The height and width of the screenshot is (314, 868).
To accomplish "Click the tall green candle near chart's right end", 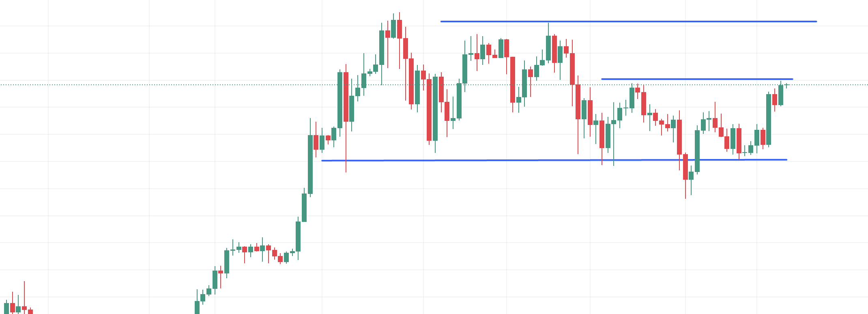I will [x=769, y=119].
